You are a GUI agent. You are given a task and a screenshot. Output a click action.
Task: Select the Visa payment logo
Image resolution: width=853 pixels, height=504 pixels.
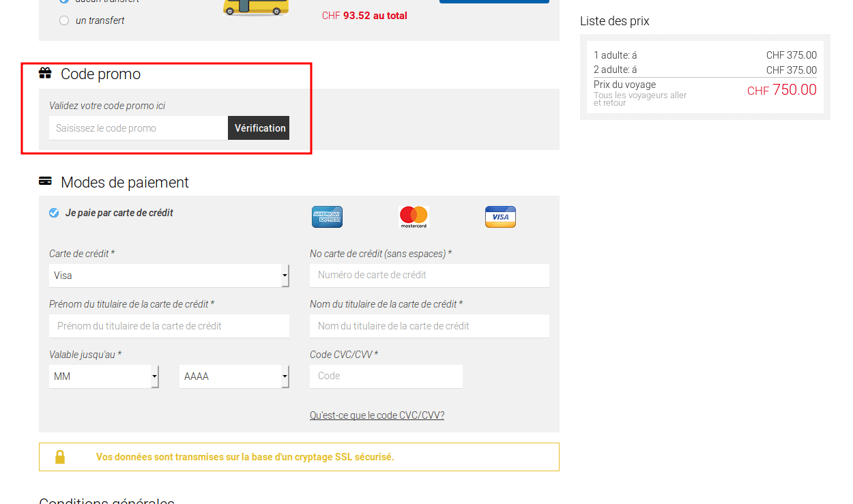[x=500, y=216]
